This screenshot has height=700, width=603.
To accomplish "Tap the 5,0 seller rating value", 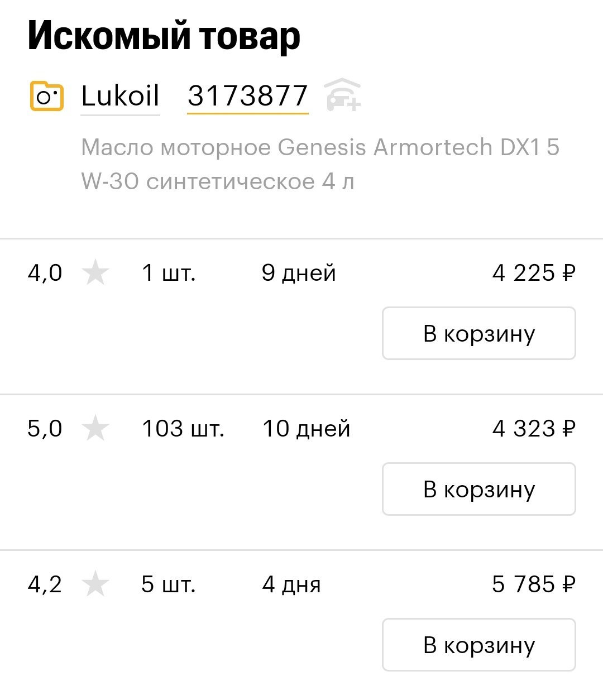I will pos(45,429).
